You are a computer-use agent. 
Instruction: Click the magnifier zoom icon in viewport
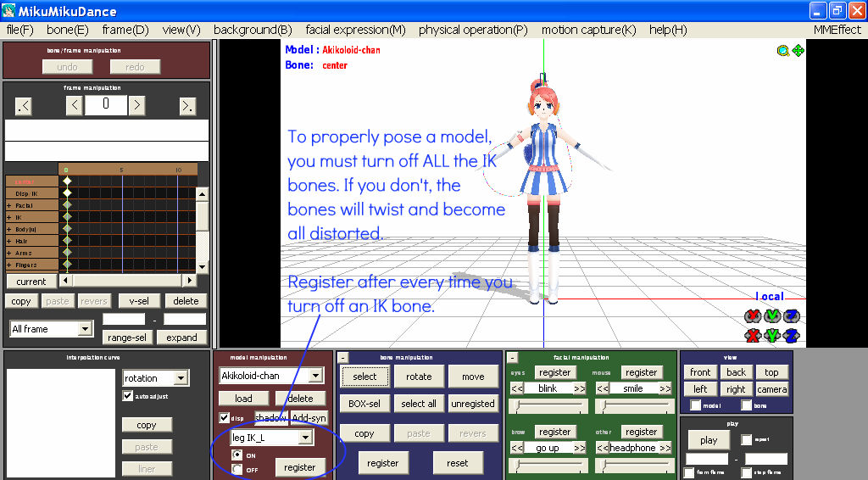[x=782, y=51]
